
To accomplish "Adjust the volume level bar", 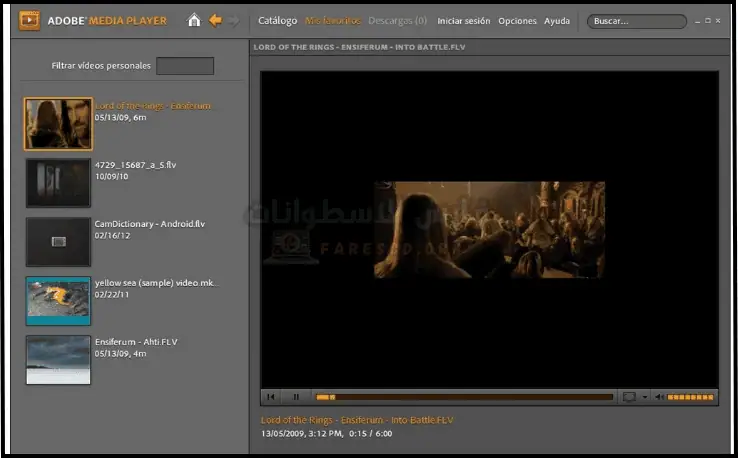I will pos(691,397).
